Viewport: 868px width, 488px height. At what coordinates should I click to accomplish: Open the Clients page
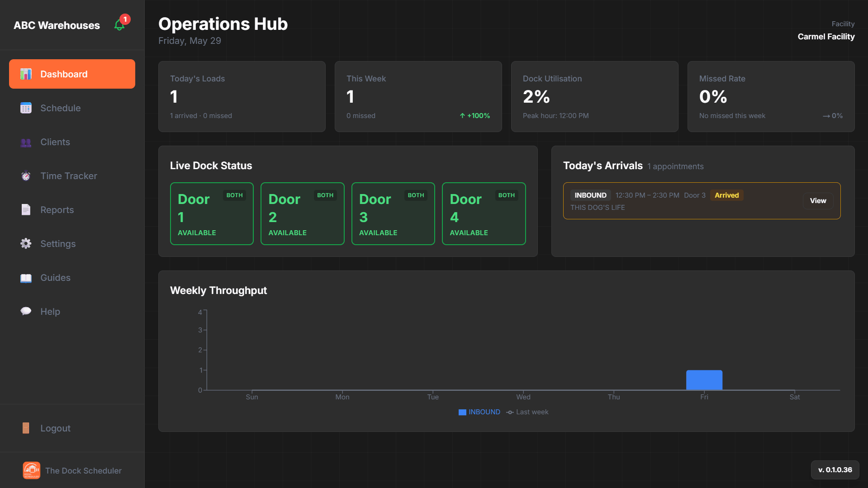(x=72, y=142)
